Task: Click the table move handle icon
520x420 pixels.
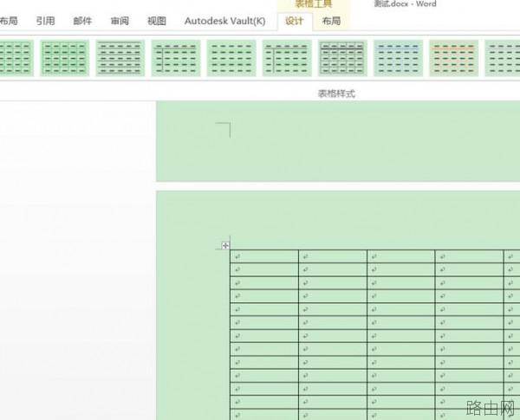Action: (x=225, y=246)
